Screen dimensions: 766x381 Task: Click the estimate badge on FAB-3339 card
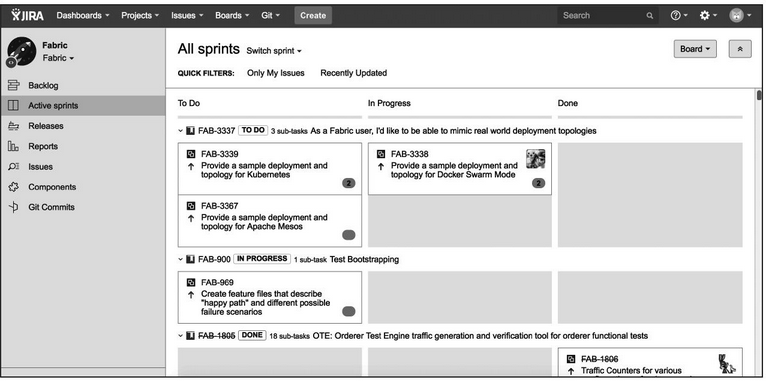(x=349, y=183)
